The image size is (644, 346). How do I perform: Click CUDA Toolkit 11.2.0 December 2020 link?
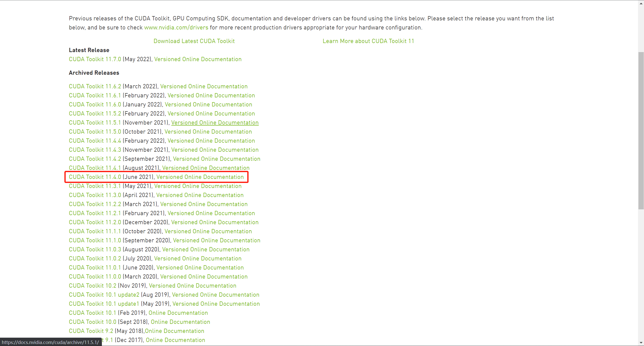[95, 222]
